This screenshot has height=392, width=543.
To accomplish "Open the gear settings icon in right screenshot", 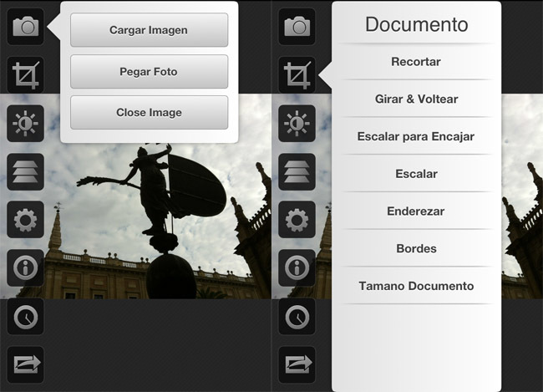I will (297, 219).
